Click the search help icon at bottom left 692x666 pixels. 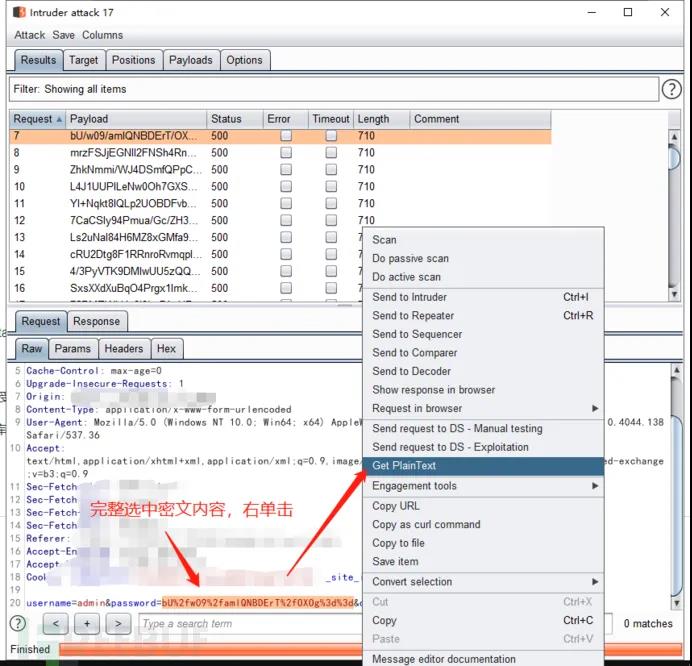coord(18,624)
